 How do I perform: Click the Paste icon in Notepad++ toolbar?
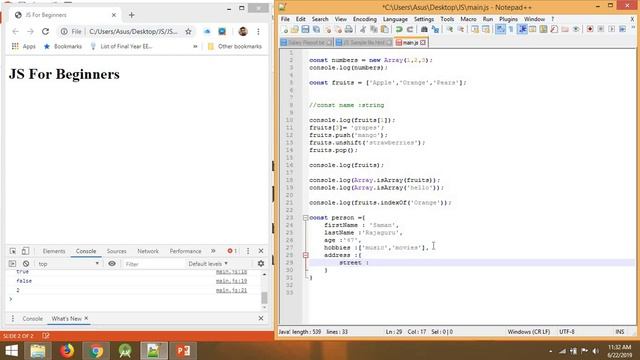click(384, 29)
